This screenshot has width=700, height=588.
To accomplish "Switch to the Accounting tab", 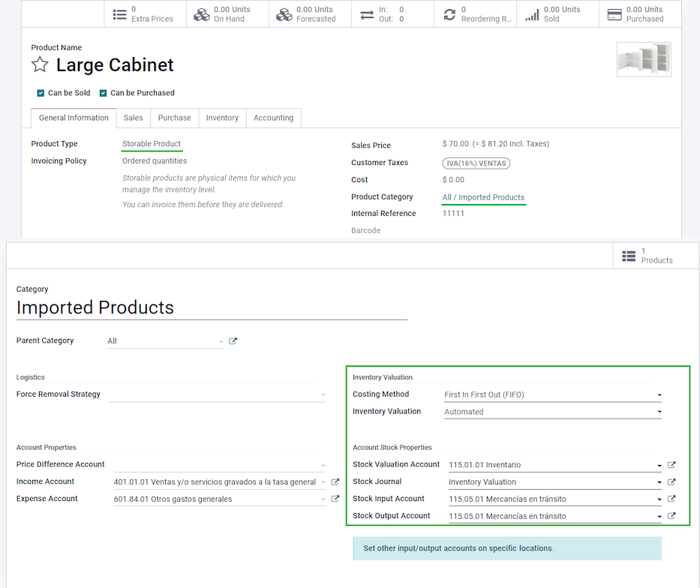I will 273,118.
